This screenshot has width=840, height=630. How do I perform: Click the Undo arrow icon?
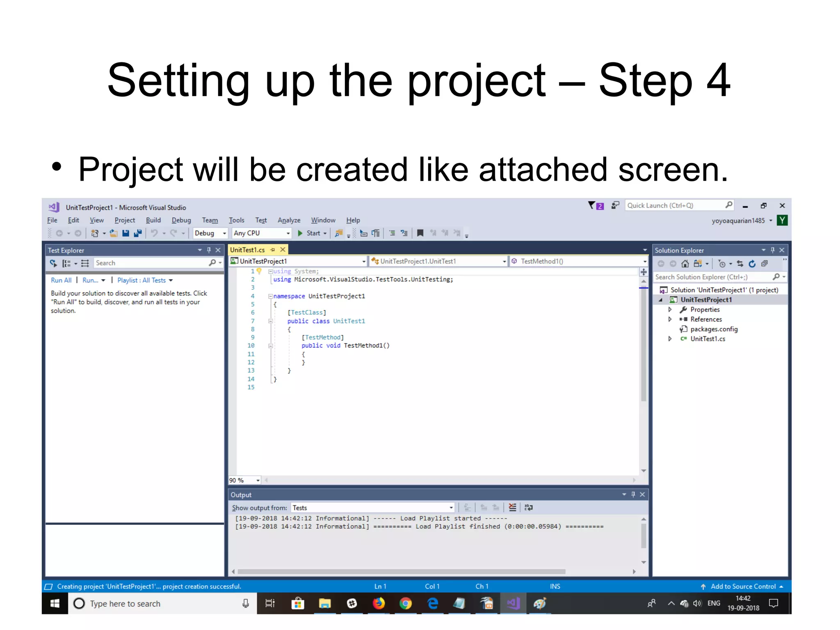point(154,233)
